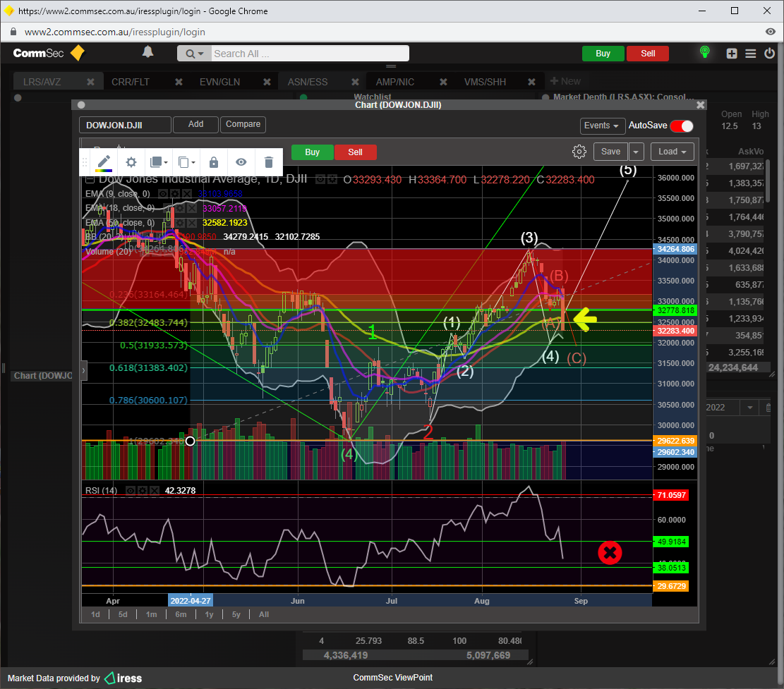The width and height of the screenshot is (784, 689).
Task: Click the notification bell icon
Action: pyautogui.click(x=147, y=52)
